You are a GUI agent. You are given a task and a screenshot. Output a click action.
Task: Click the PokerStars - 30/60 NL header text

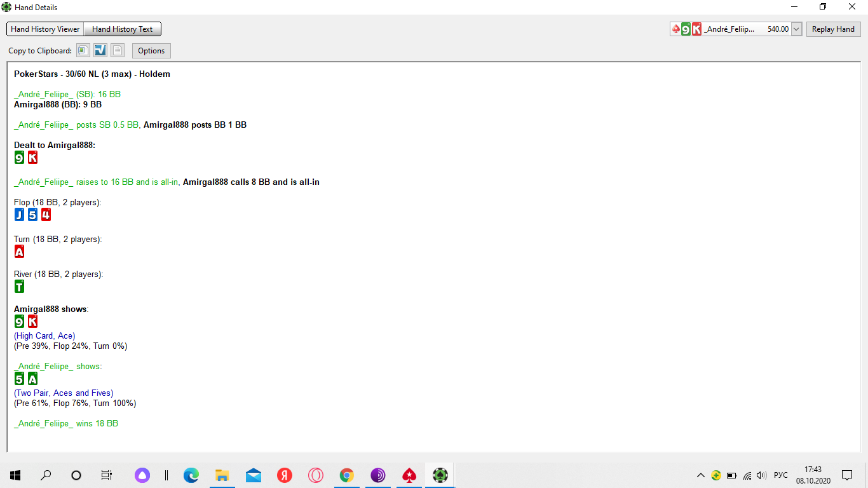pyautogui.click(x=92, y=74)
